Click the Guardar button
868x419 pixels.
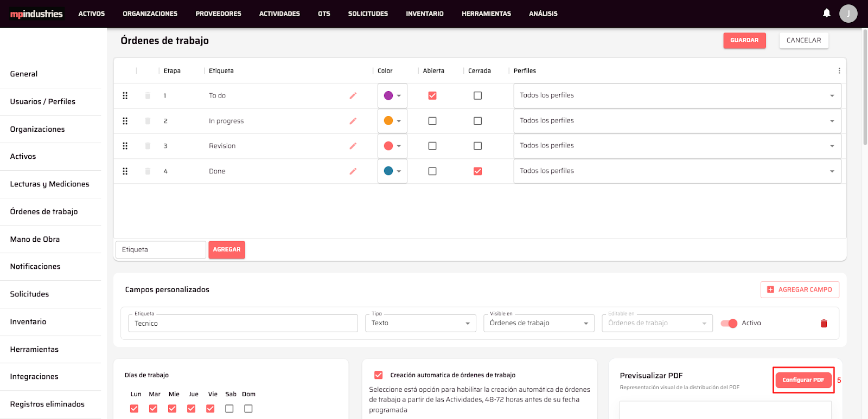tap(744, 41)
